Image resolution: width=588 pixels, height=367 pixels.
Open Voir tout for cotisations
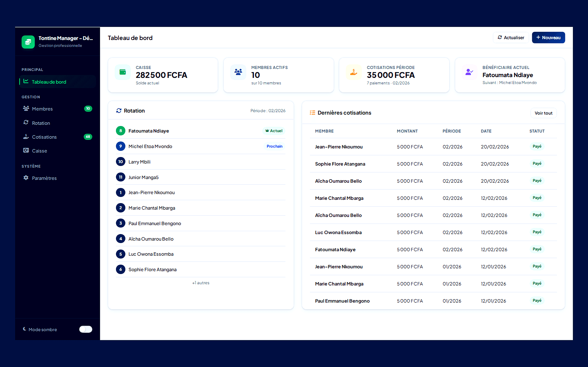pos(543,113)
